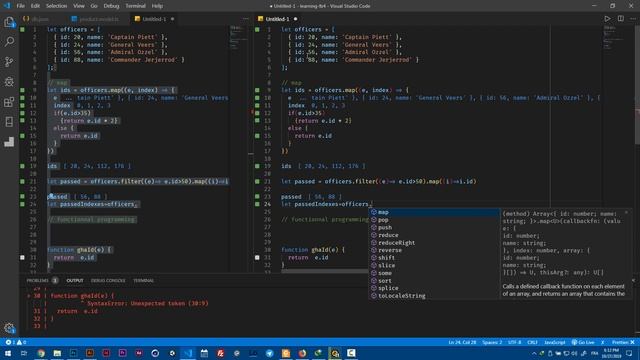Viewport: 640px width, 360px height.
Task: Select 'reduce' suggestion in autocomplete list
Action: tap(434, 235)
